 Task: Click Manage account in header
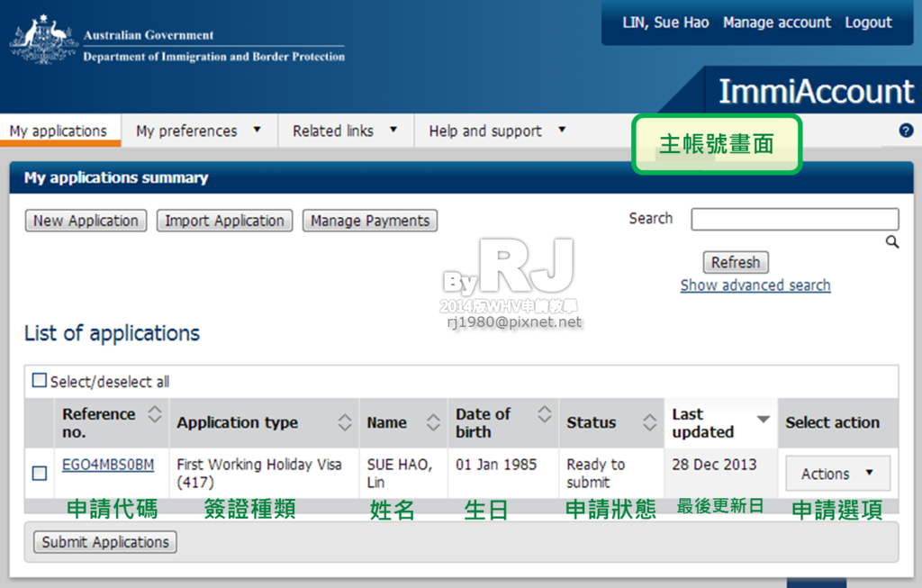pos(777,23)
